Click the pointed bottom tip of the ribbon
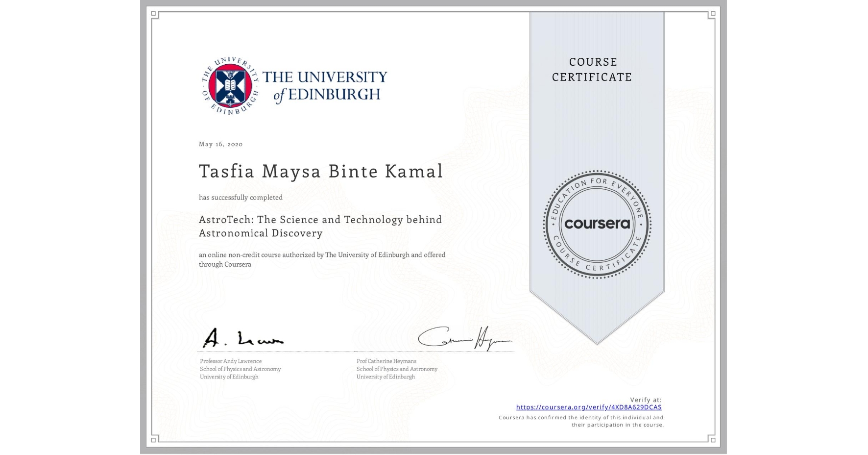This screenshot has height=455, width=868. pyautogui.click(x=597, y=341)
